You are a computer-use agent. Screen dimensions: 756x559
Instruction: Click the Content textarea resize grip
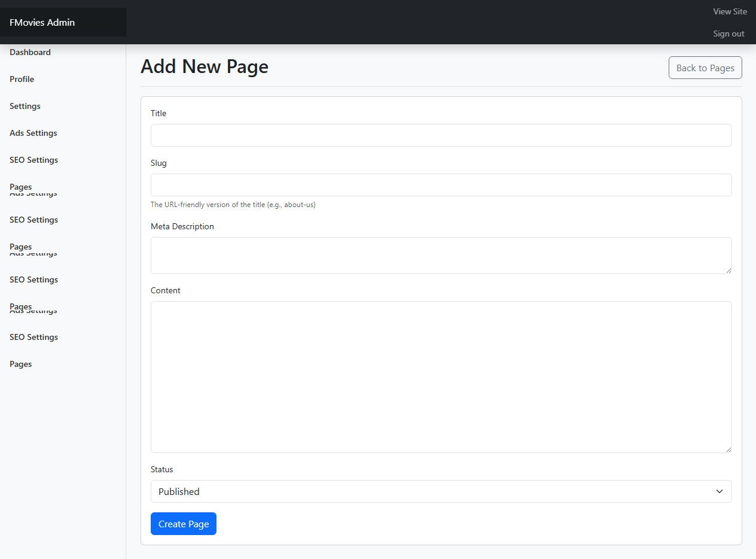pos(728,449)
